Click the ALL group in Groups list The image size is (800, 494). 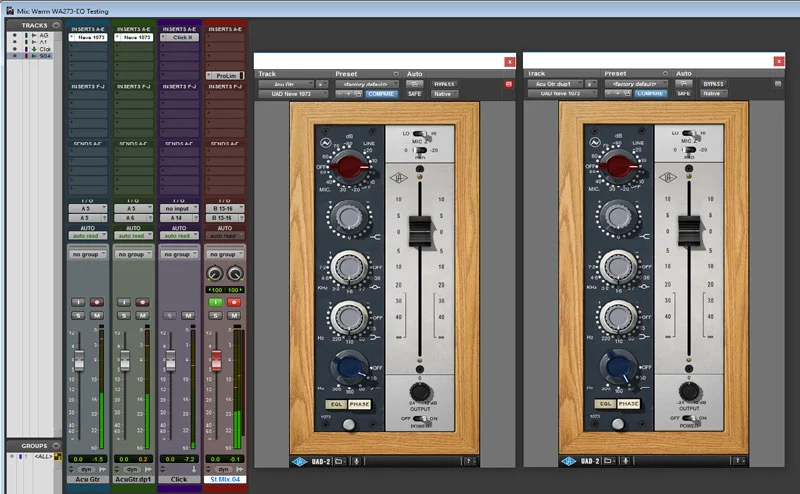tap(43, 456)
